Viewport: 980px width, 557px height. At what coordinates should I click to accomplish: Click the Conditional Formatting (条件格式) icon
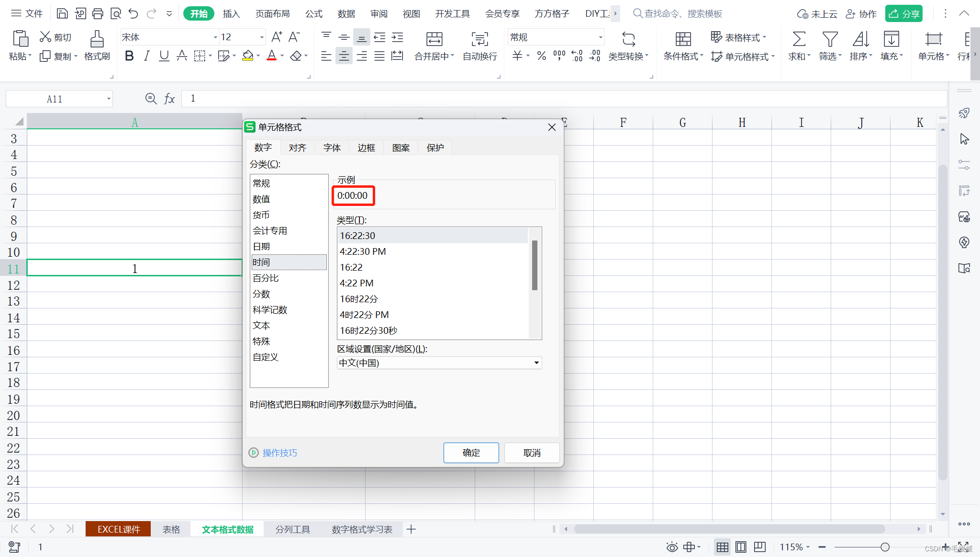(x=683, y=39)
